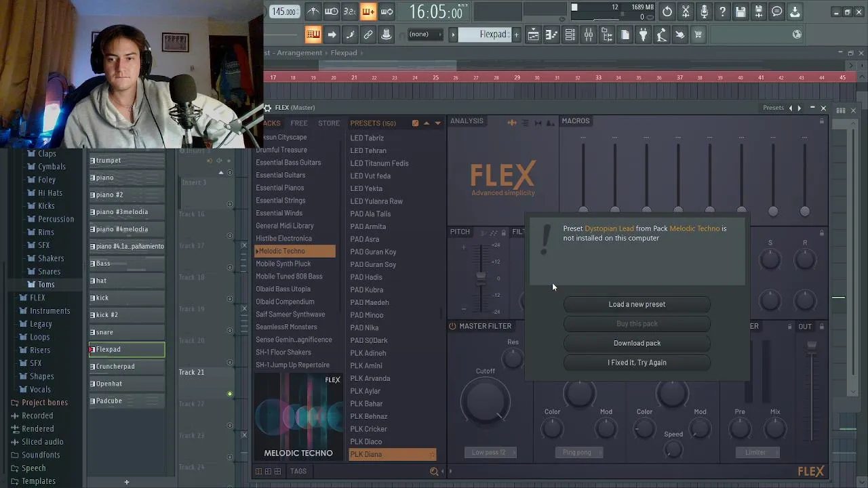The width and height of the screenshot is (868, 488).
Task: Save the project with the floppy disk icon
Action: pyautogui.click(x=741, y=12)
